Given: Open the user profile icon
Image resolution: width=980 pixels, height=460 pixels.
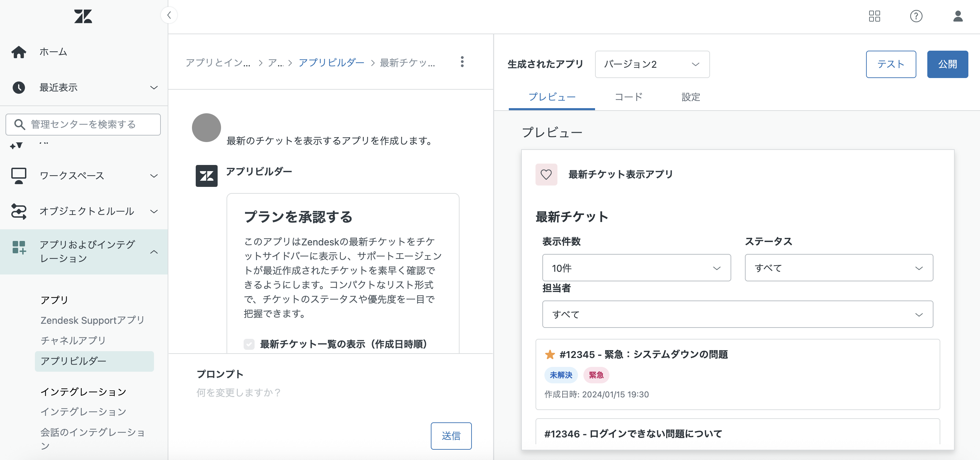Looking at the screenshot, I should point(957,16).
